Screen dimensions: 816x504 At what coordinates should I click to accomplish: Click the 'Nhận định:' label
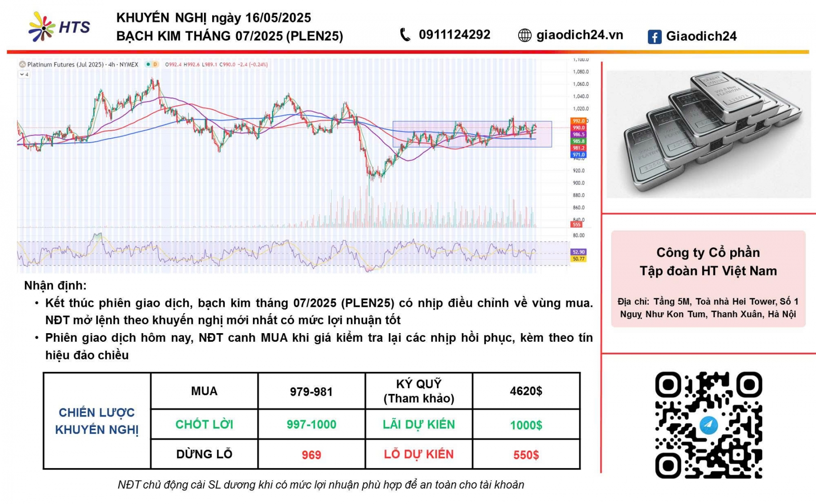55,286
